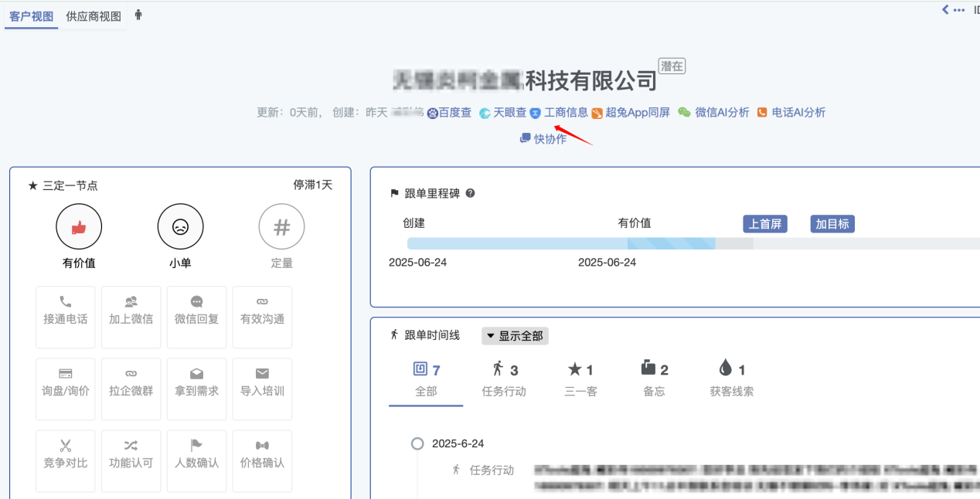Viewport: 980px width, 499px height.
Task: Click the milestone progress bar
Action: (693, 243)
